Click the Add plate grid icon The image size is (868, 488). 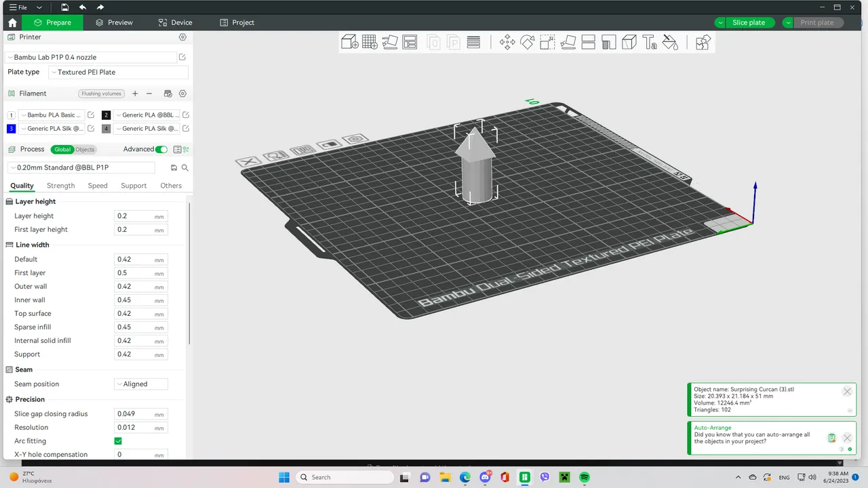(370, 43)
